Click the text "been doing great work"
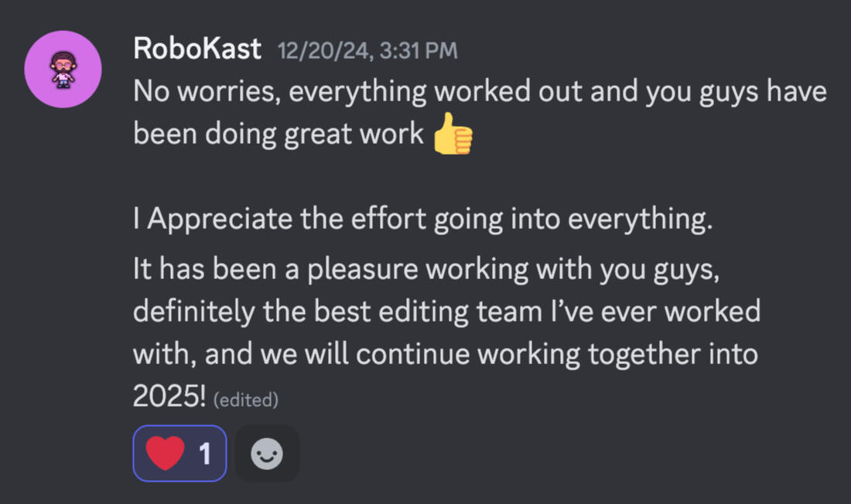Screen dimensions: 851x504 click(x=279, y=135)
